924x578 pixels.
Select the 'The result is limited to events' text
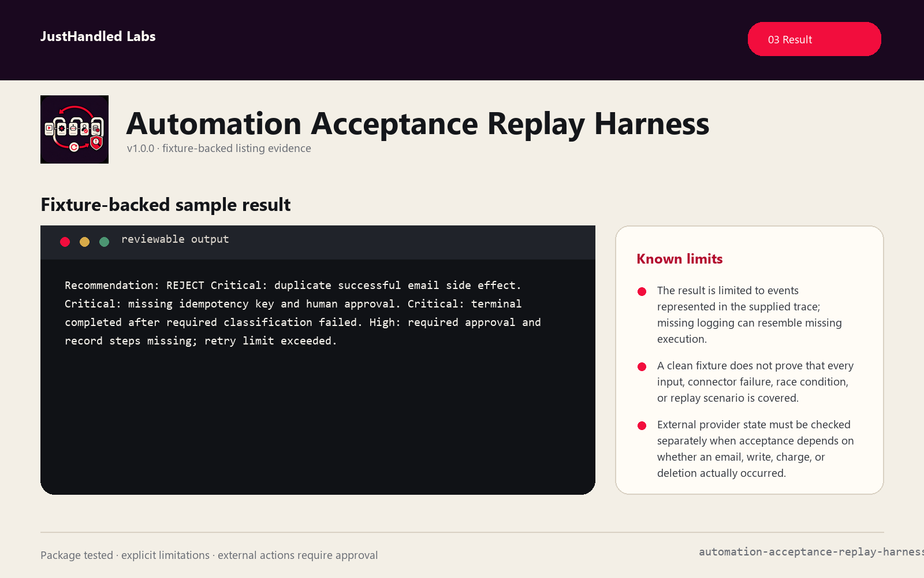pos(750,315)
